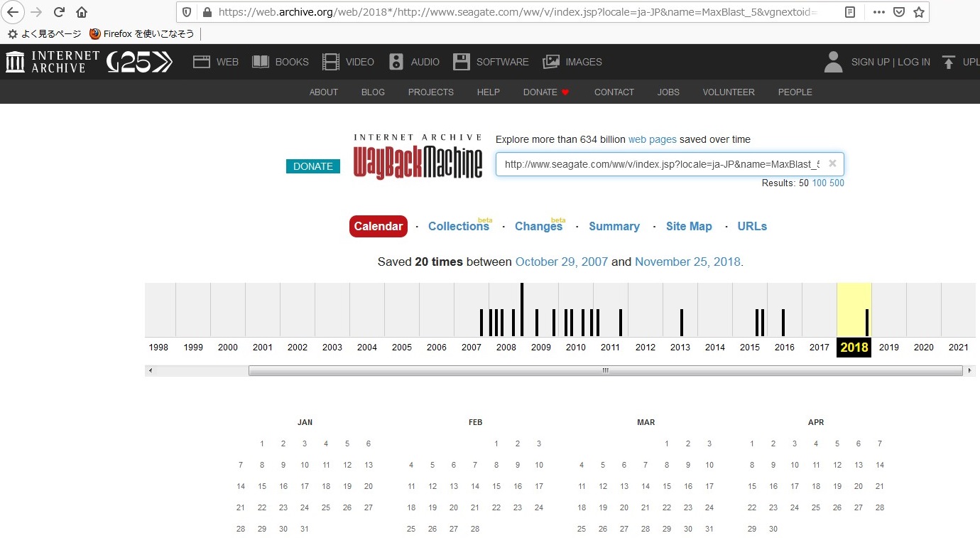Viewport: 980px width, 538px height.
Task: Open DONATE with heart in nav bar
Action: pos(546,92)
